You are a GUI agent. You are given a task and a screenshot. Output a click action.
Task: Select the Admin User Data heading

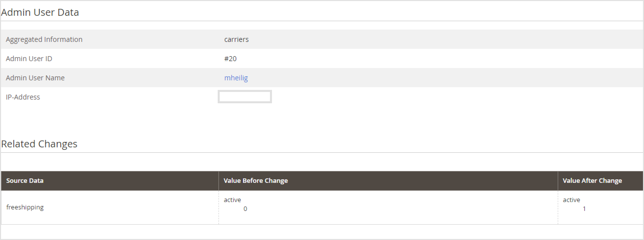point(40,12)
